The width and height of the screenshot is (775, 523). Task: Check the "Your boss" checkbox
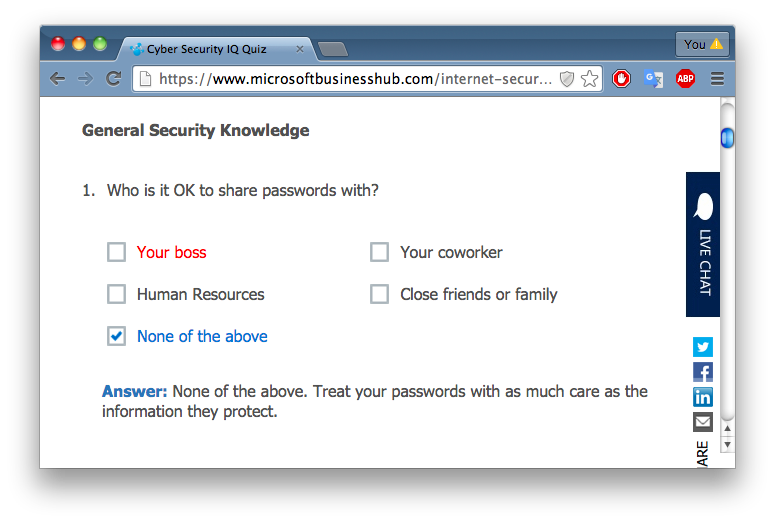coord(116,252)
